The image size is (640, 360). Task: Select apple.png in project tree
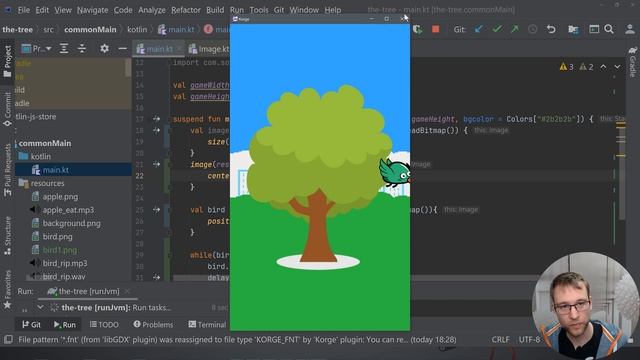tap(60, 197)
